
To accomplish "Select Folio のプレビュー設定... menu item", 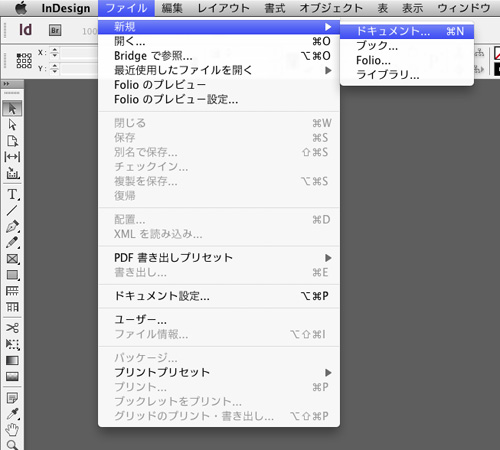I will pos(219,99).
